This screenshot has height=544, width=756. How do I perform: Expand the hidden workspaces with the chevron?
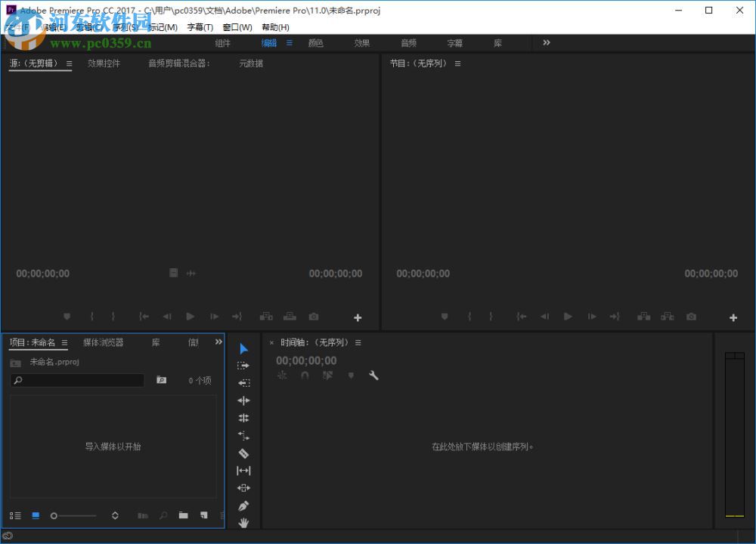pos(546,43)
